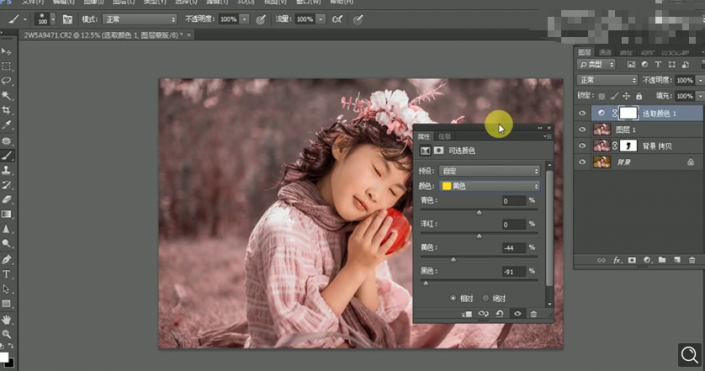Switch to the 通道 tab
The image size is (705, 371).
click(605, 52)
